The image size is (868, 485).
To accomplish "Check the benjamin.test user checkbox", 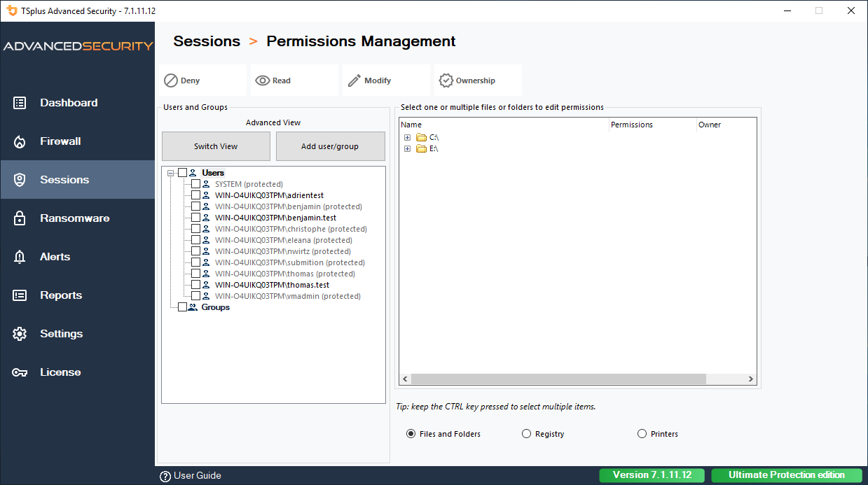I will point(196,218).
